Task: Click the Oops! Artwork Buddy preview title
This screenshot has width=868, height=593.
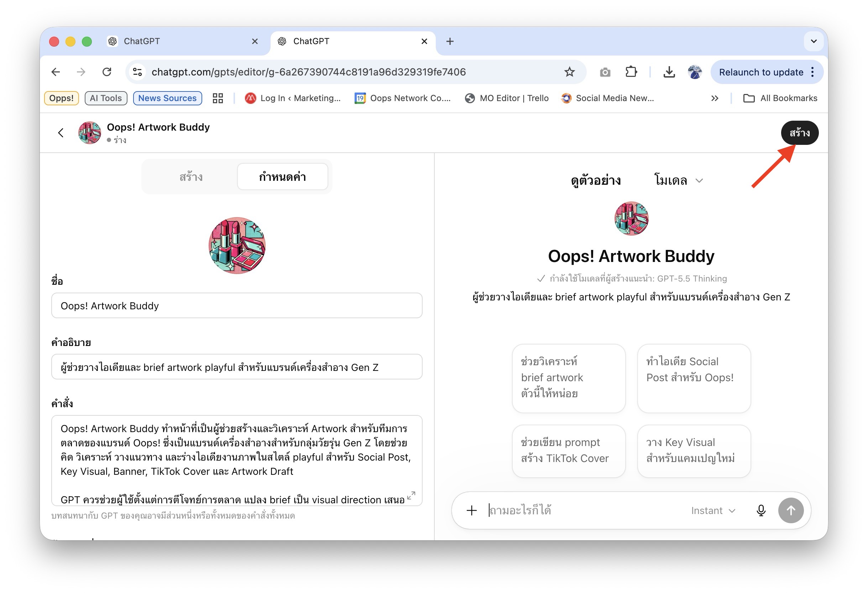Action: (631, 256)
